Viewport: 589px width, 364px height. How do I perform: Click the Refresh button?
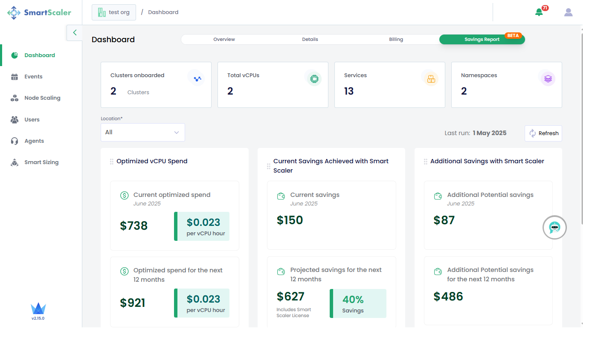tap(543, 133)
